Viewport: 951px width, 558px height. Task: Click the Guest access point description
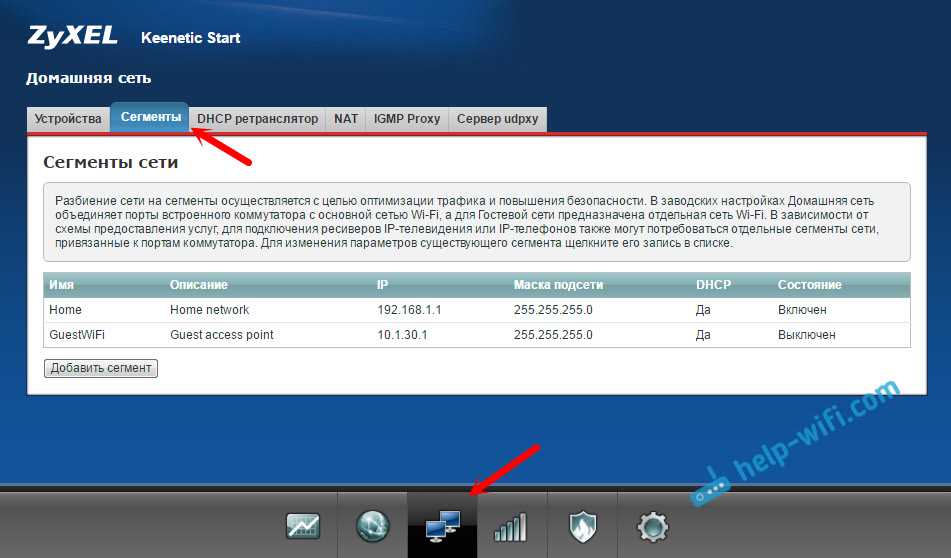221,335
